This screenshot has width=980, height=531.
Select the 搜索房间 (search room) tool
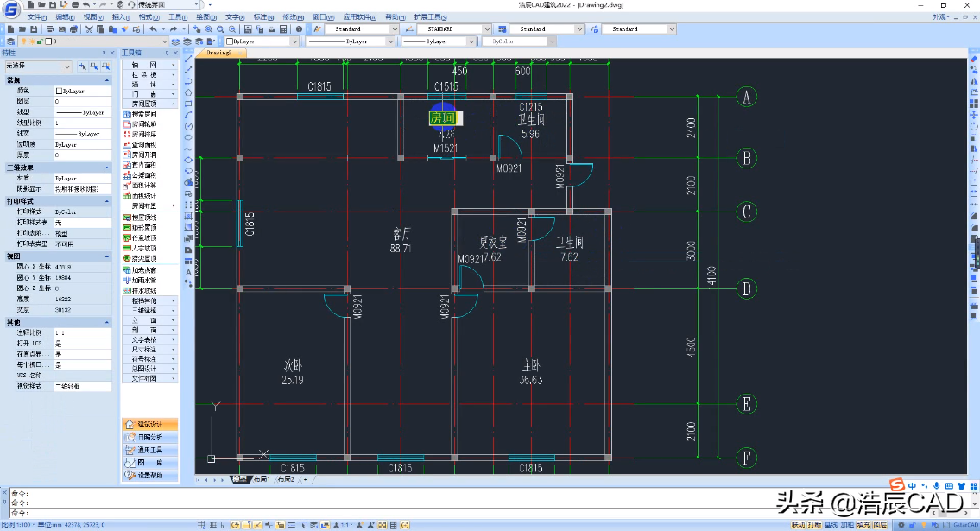144,113
